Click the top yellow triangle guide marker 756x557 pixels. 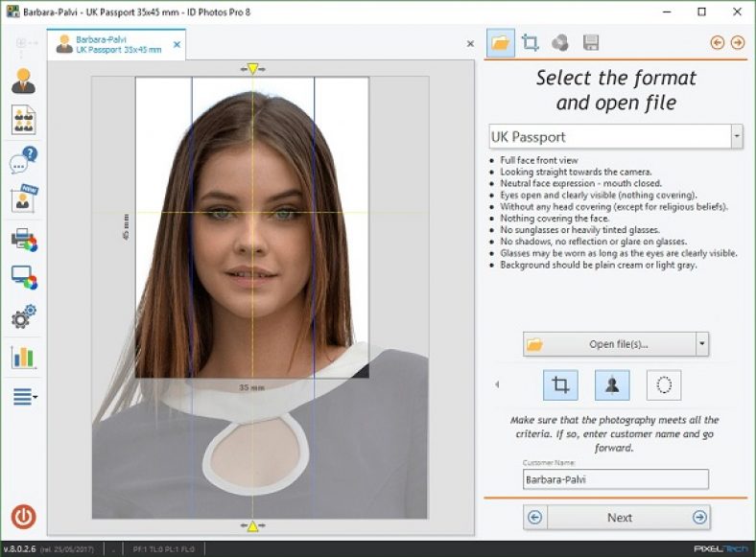(252, 69)
